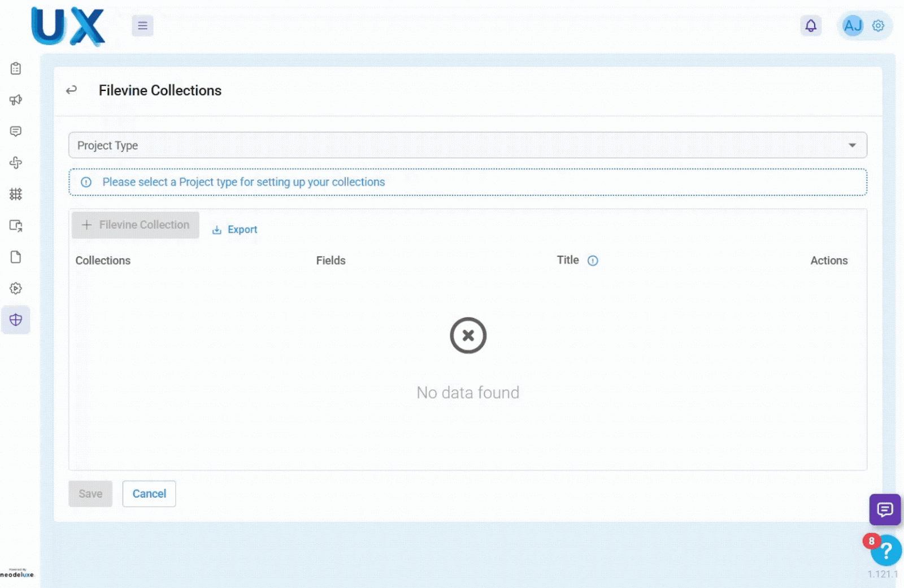Click the neodeluxe powered-by logo

pos(17,573)
